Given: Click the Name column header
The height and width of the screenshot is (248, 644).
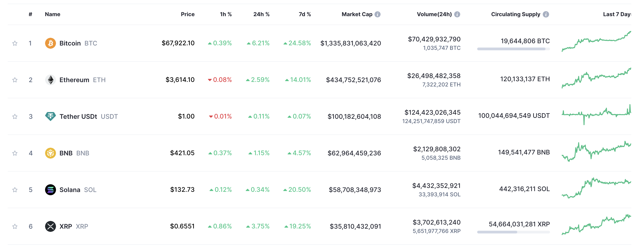Looking at the screenshot, I should click(53, 15).
